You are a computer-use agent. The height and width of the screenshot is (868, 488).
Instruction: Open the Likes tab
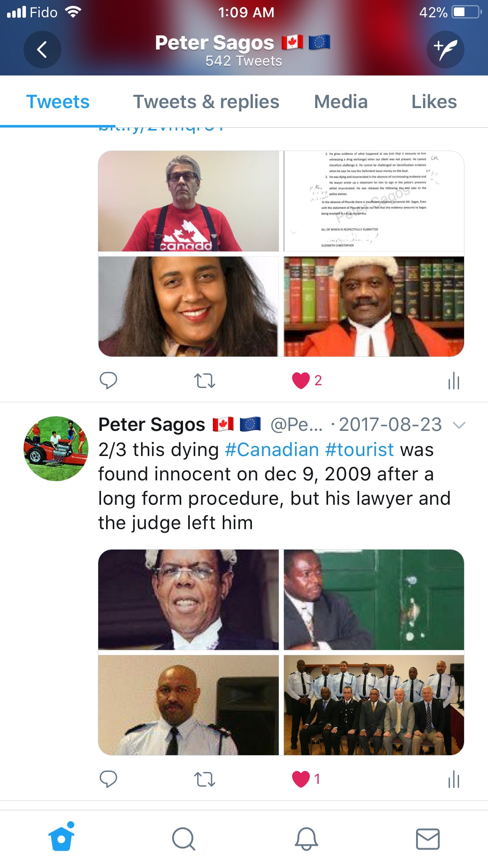pyautogui.click(x=434, y=102)
